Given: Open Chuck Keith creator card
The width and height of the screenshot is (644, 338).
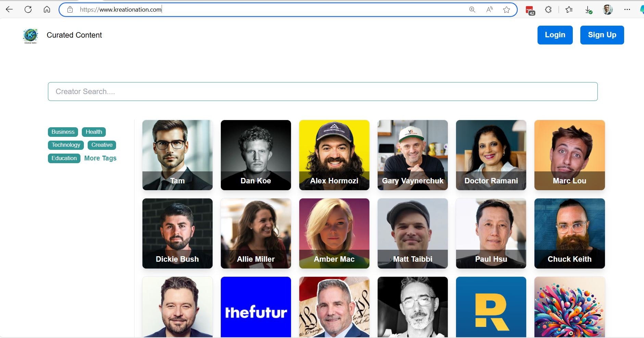Looking at the screenshot, I should tap(570, 233).
